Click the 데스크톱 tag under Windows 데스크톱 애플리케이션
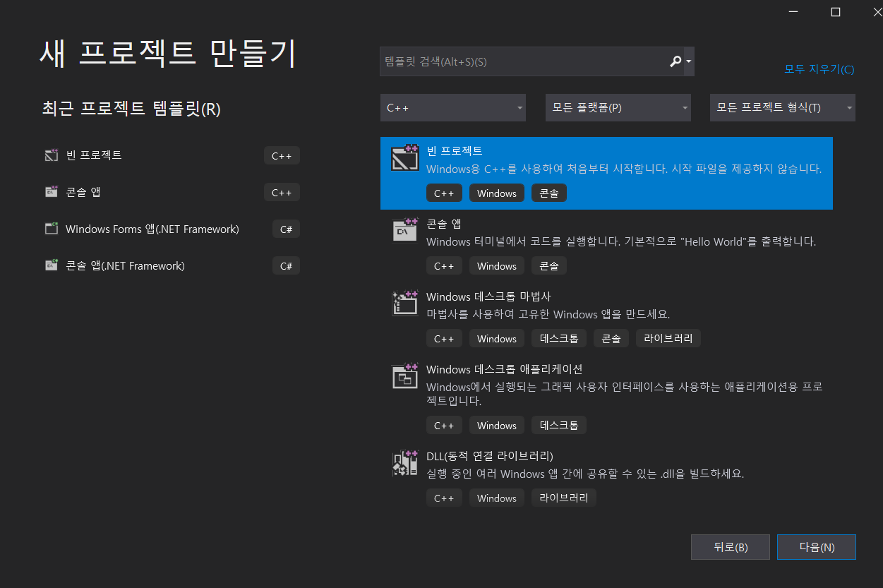Image resolution: width=883 pixels, height=588 pixels. 559,426
